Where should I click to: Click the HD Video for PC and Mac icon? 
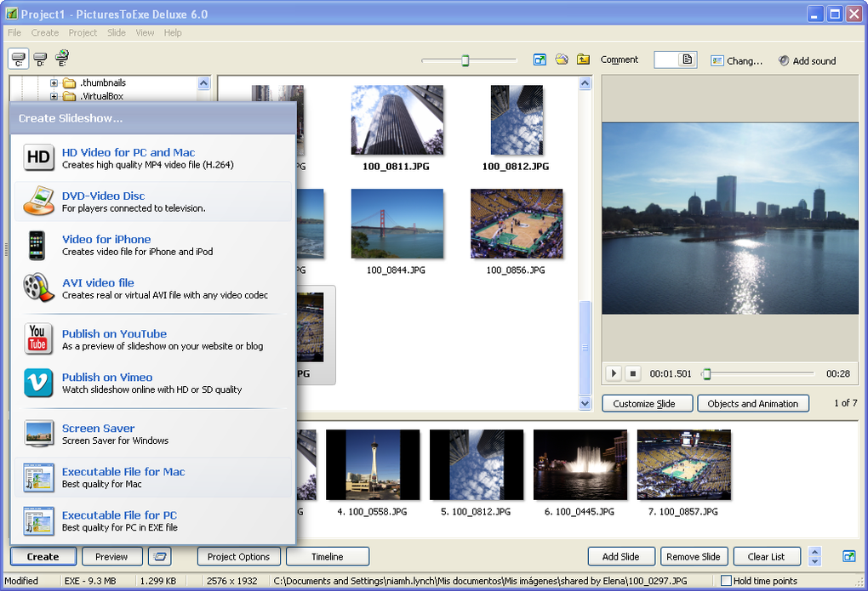pos(39,157)
